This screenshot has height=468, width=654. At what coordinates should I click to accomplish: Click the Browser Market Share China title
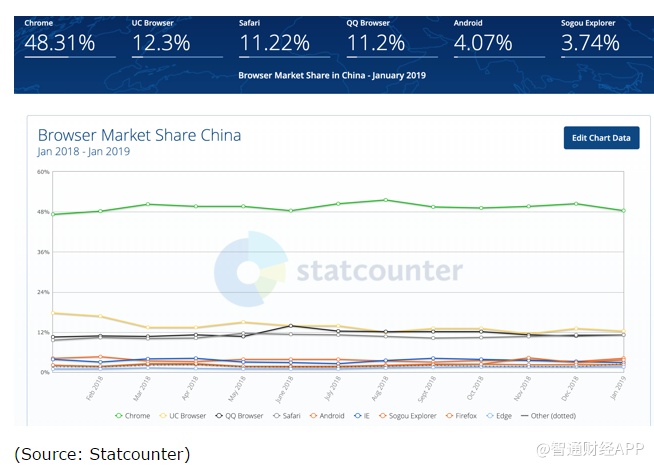[x=139, y=135]
